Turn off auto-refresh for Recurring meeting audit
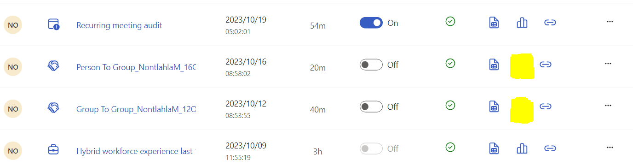644x166 pixels. (371, 23)
